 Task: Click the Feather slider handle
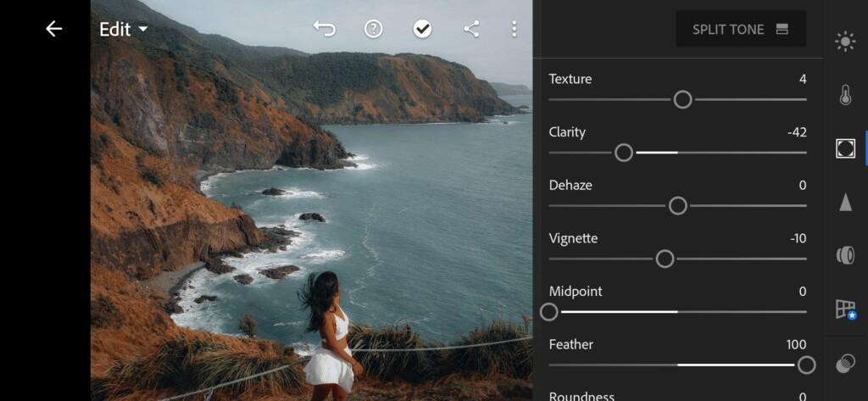807,365
